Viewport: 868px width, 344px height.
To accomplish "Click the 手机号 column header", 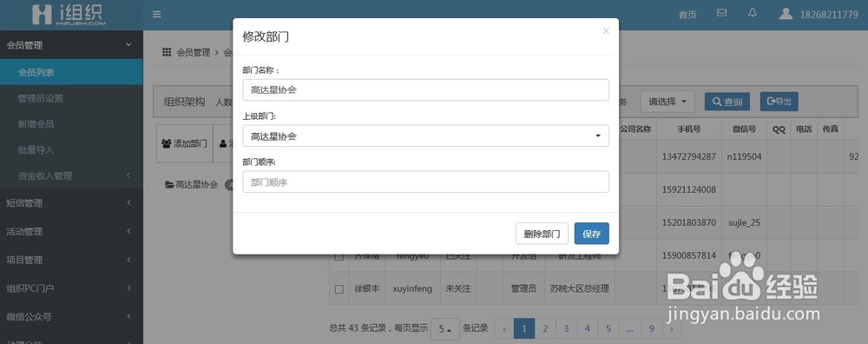I will point(689,129).
